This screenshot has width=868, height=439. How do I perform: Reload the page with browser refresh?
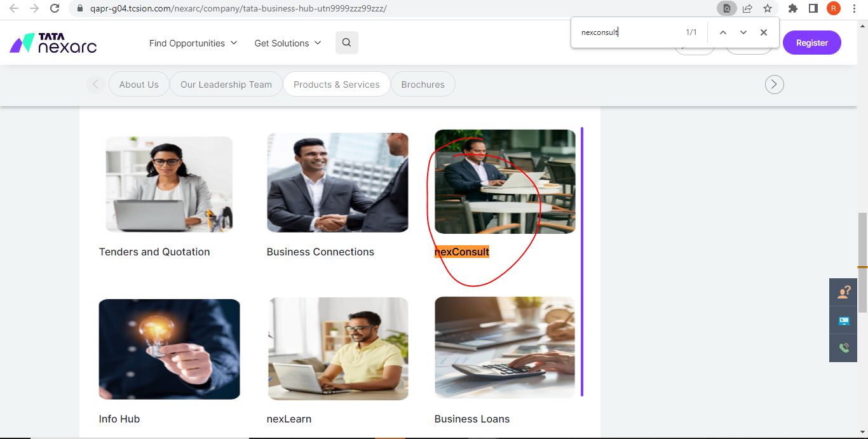(x=55, y=8)
